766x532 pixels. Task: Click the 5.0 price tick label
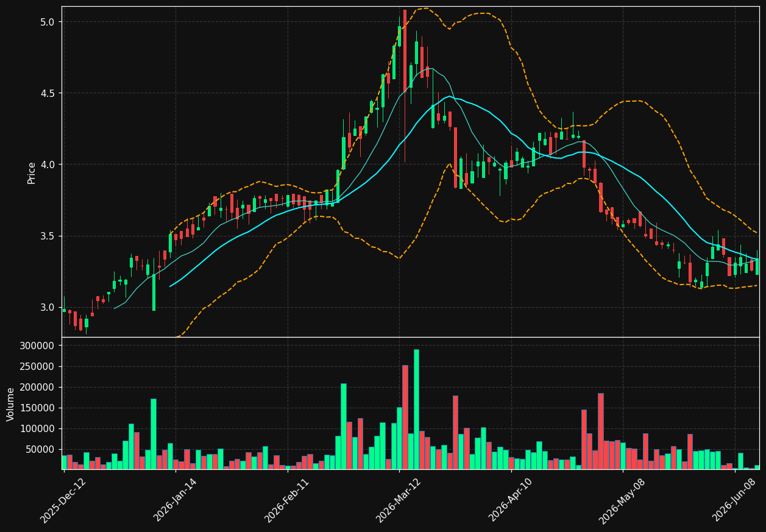[48, 22]
